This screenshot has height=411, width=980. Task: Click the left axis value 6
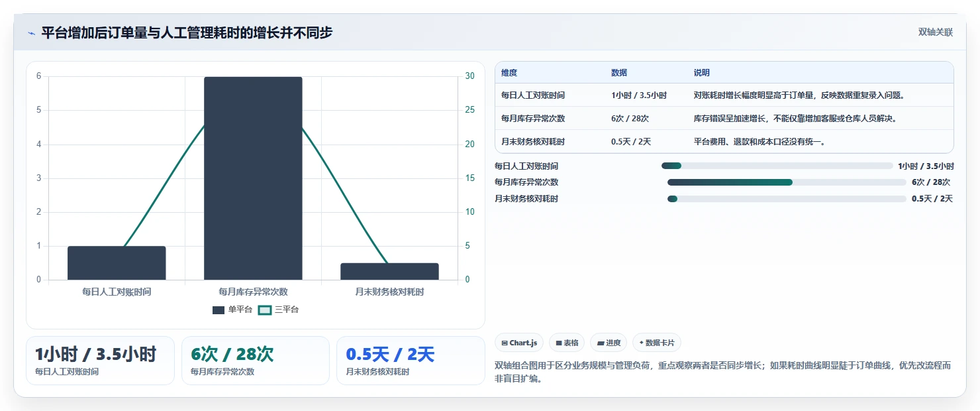(x=38, y=76)
